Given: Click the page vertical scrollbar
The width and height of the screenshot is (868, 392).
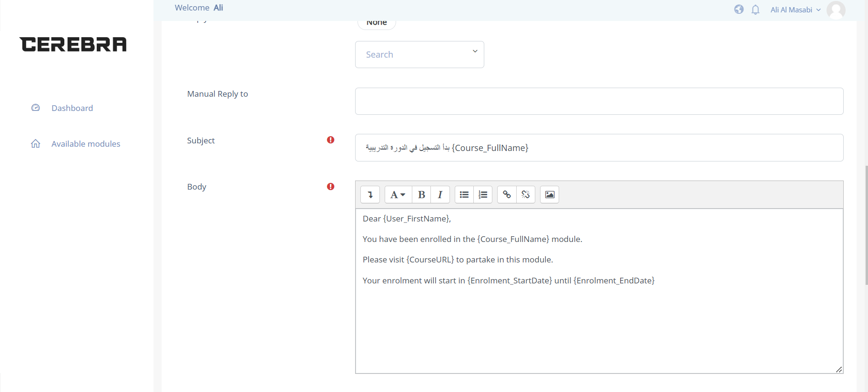Looking at the screenshot, I should pyautogui.click(x=866, y=225).
